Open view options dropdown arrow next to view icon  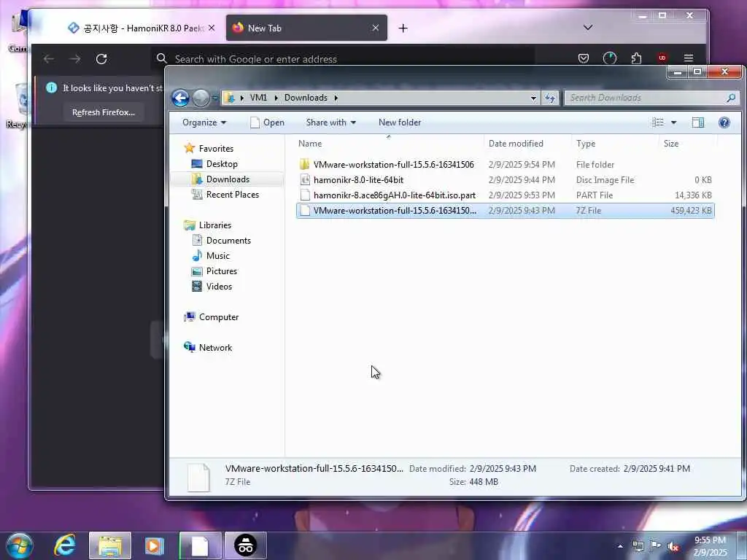point(673,122)
